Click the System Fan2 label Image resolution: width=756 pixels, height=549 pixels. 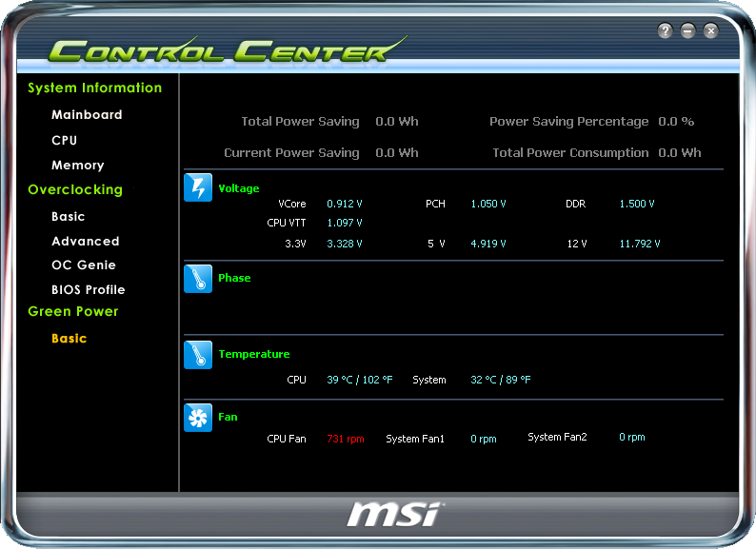[x=557, y=437]
